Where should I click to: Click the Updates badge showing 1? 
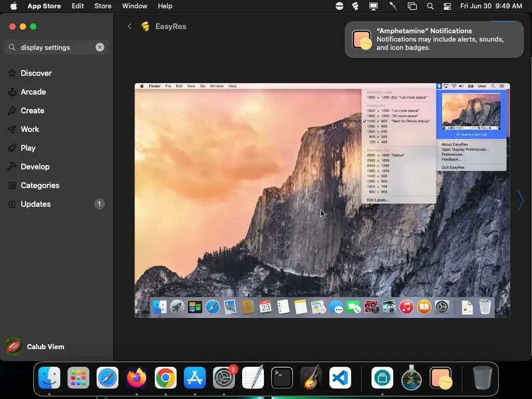tap(99, 204)
